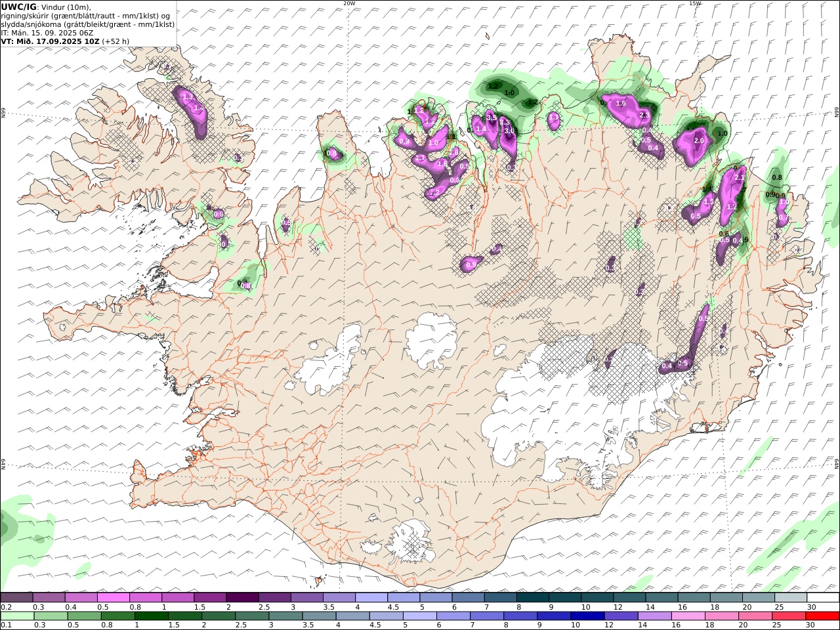Click the dark purple 2 swatch in upper legend row
Viewport: 840px width, 630px height.
pyautogui.click(x=242, y=597)
